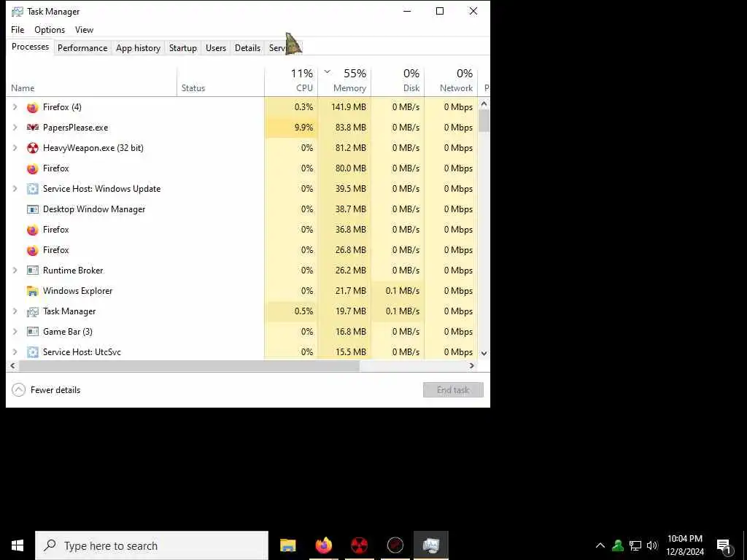Switch to the Details tab

pos(248,48)
